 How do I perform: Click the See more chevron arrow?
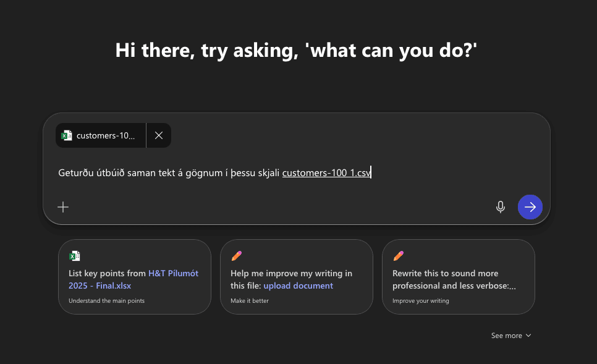tap(529, 336)
